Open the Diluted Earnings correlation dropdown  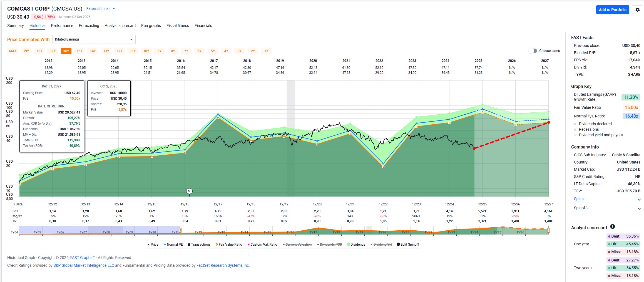pos(94,39)
